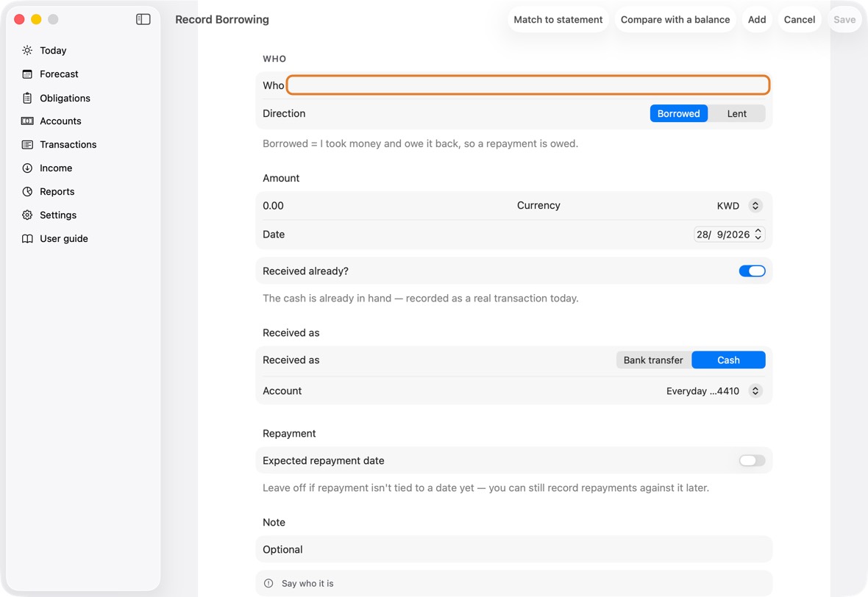Select Accounts in the sidebar
868x597 pixels.
pos(60,121)
